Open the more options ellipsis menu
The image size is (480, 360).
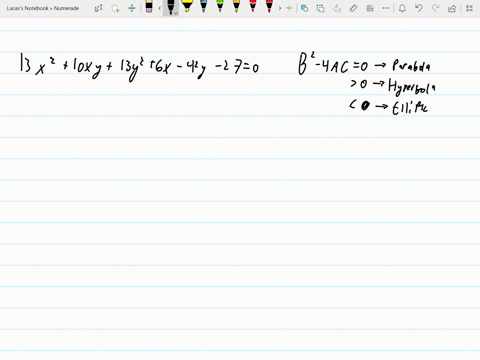coord(386,8)
